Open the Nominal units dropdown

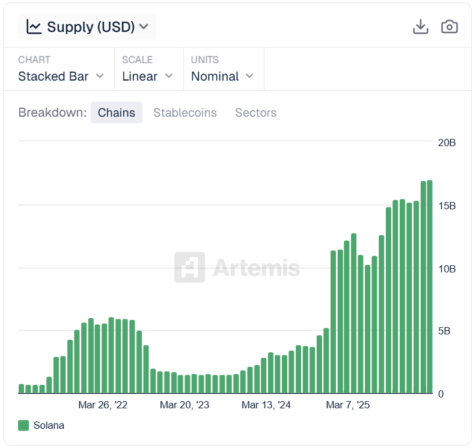coord(222,76)
